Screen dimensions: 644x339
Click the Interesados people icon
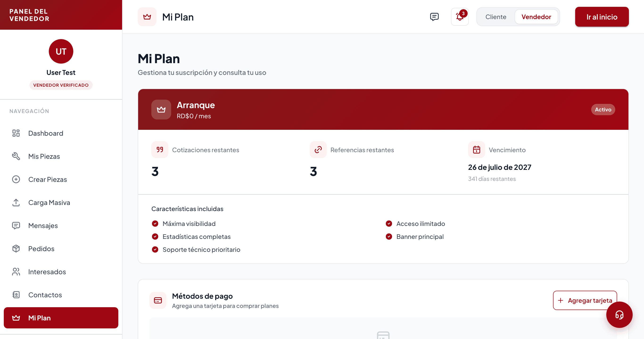pos(16,272)
